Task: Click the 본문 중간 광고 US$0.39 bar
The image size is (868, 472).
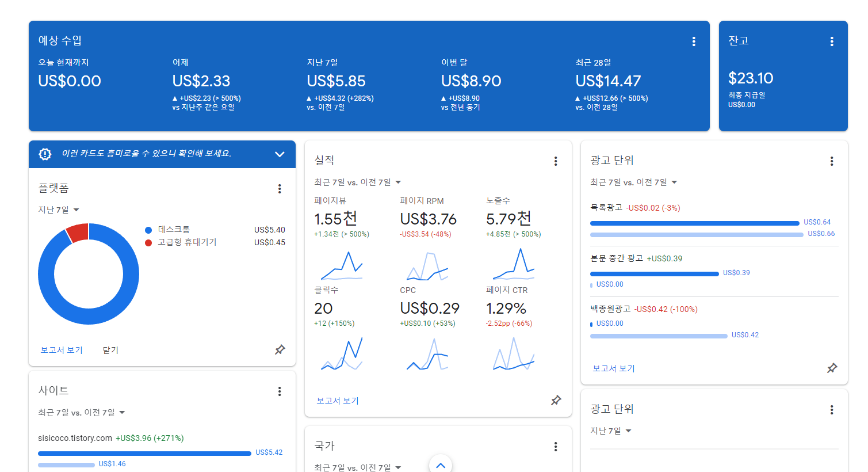Action: (655, 273)
